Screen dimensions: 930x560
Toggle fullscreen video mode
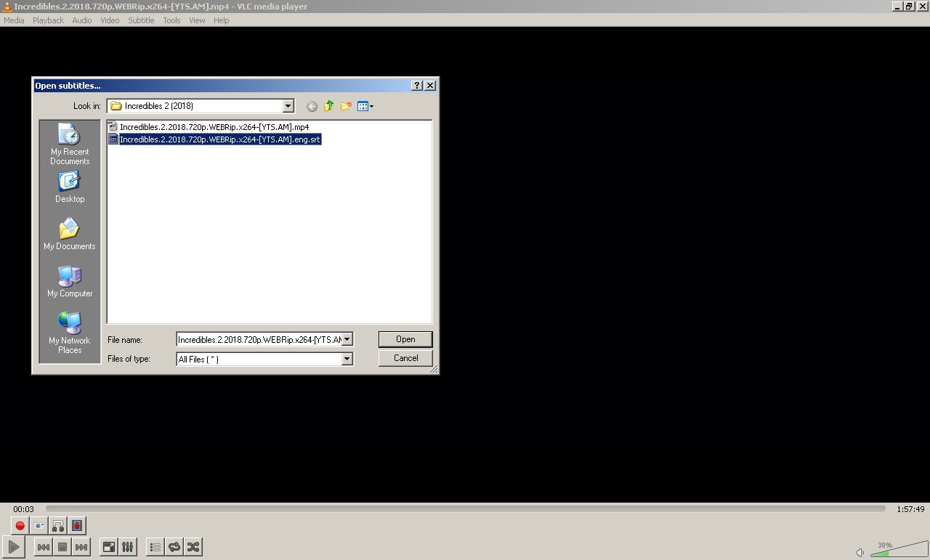pos(109,547)
